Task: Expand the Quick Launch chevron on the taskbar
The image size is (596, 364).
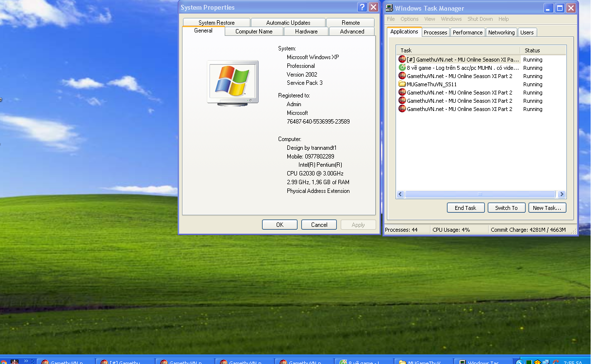Action: pos(26,361)
